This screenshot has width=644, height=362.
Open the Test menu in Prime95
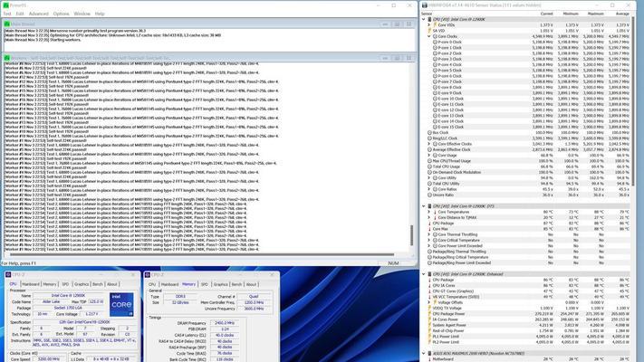pyautogui.click(x=7, y=14)
